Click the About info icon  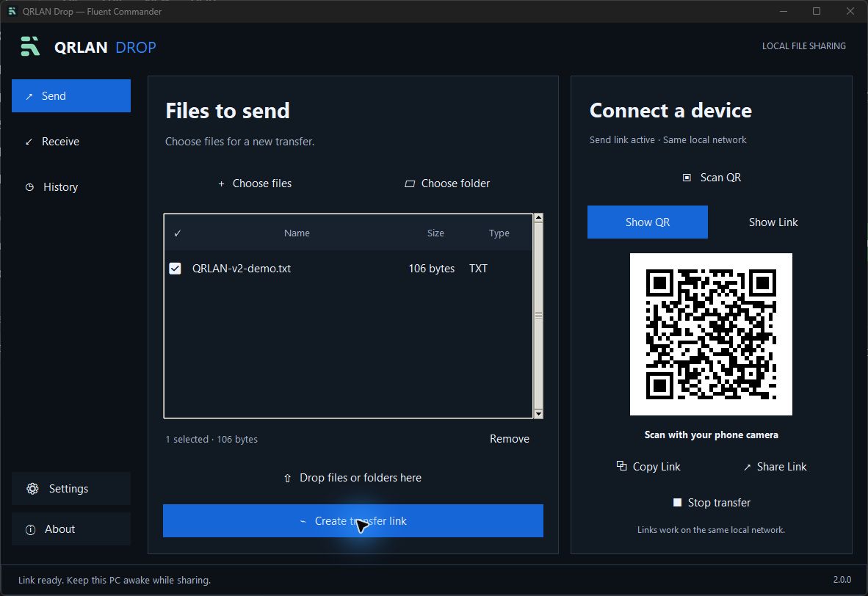30,530
